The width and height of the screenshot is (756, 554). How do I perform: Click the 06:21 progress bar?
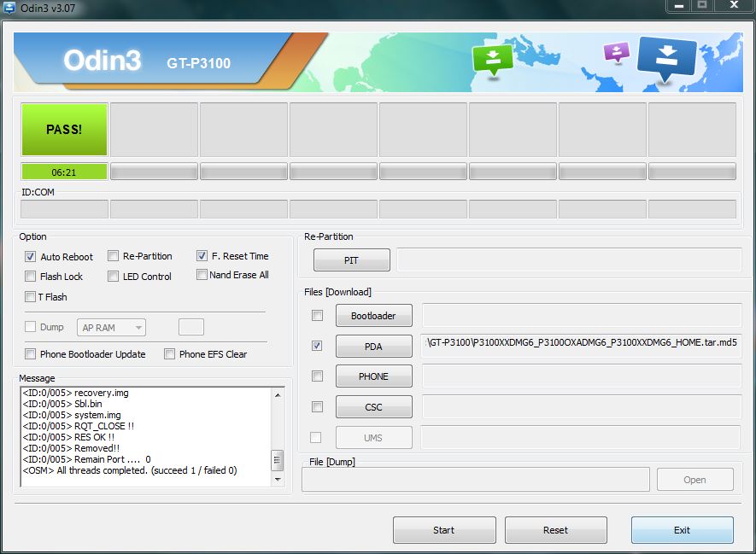coord(64,172)
